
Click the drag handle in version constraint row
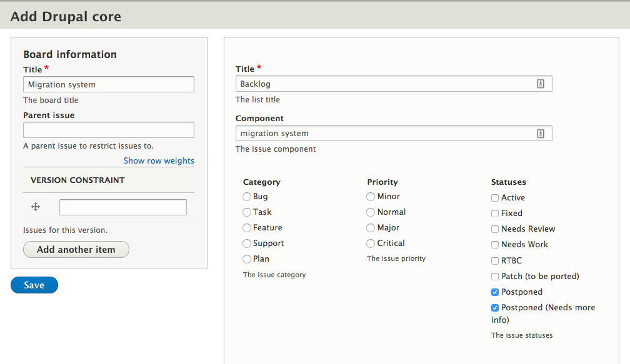pos(36,207)
